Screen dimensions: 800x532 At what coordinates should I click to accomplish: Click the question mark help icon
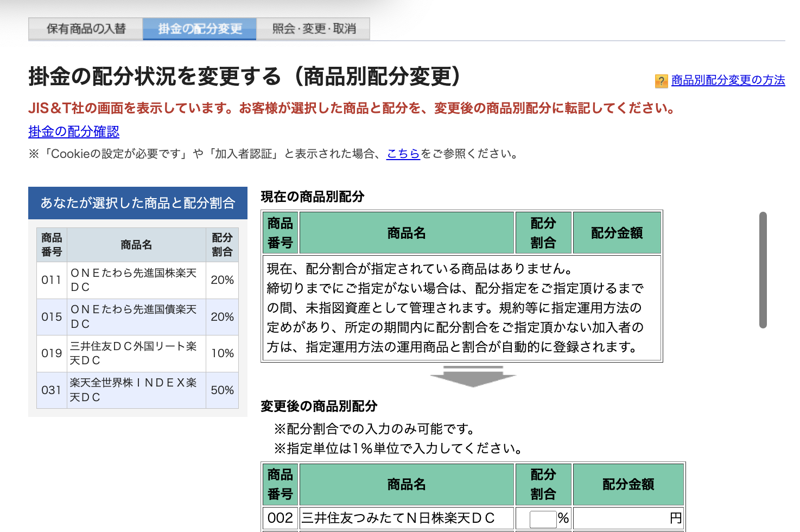pyautogui.click(x=660, y=80)
